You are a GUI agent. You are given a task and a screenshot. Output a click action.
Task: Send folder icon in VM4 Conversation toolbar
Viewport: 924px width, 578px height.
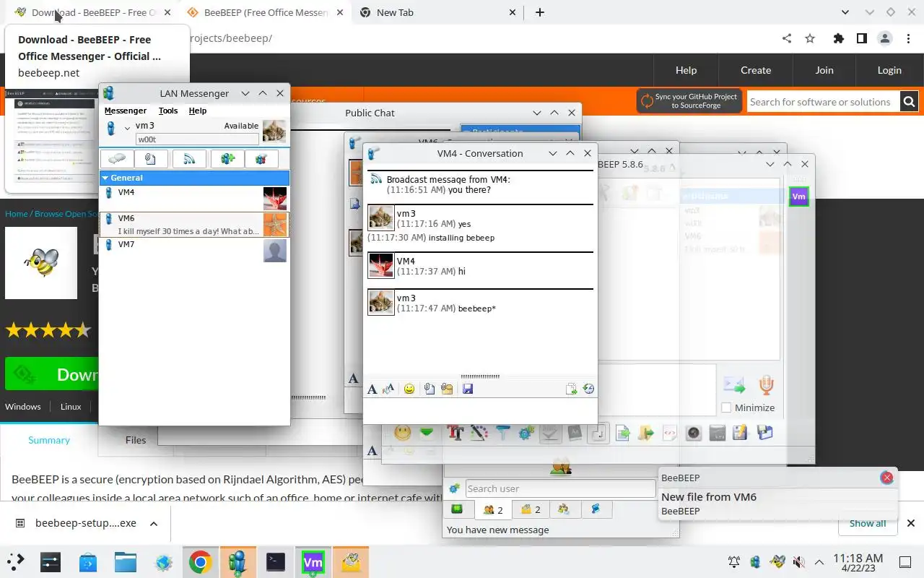(x=447, y=389)
